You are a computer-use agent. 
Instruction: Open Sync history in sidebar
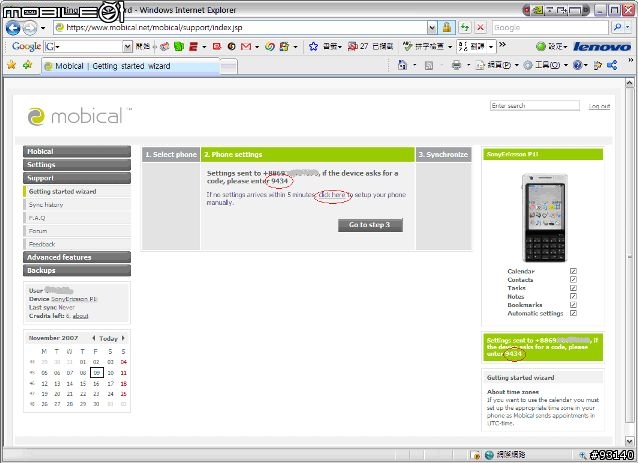[x=77, y=205]
